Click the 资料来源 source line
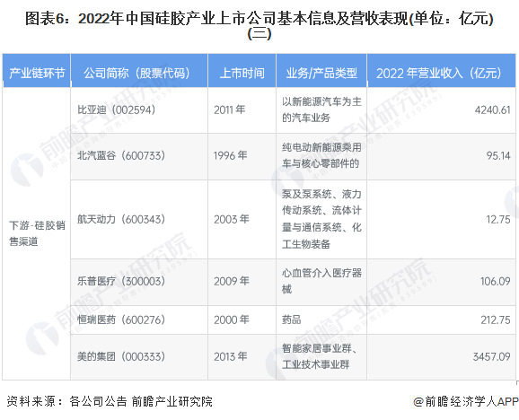This screenshot has width=519, height=420. tap(110, 401)
